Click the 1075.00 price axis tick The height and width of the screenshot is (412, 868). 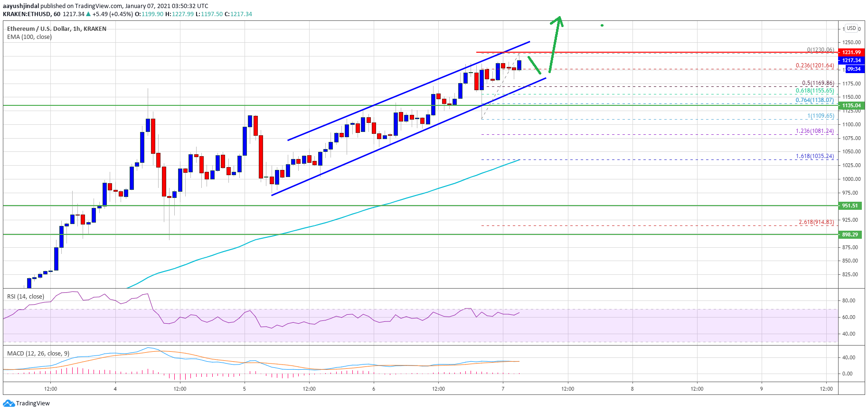[851, 138]
